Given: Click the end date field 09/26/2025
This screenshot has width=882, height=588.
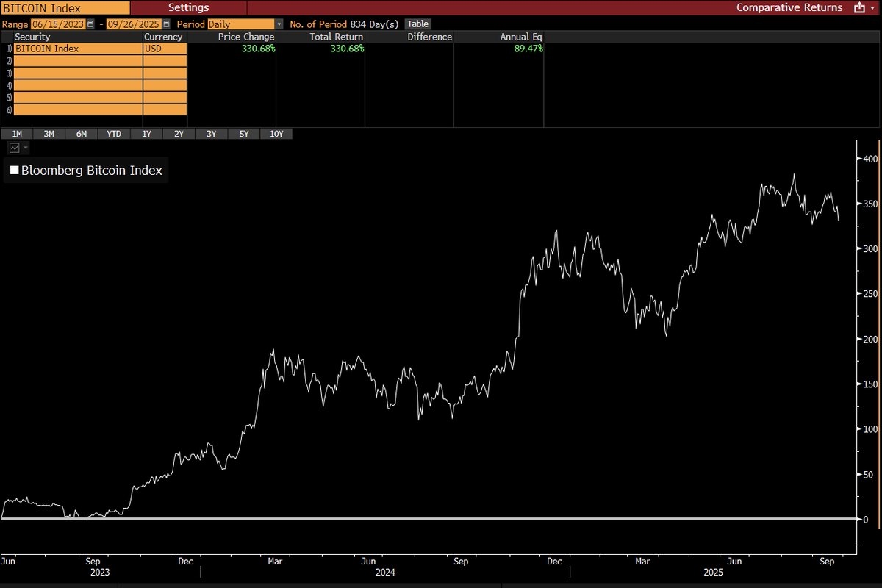Looking at the screenshot, I should pos(134,24).
